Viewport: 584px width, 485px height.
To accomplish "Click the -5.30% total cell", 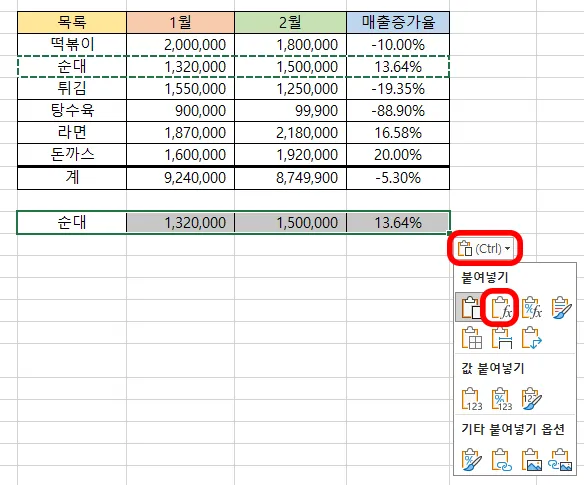I will pyautogui.click(x=398, y=178).
